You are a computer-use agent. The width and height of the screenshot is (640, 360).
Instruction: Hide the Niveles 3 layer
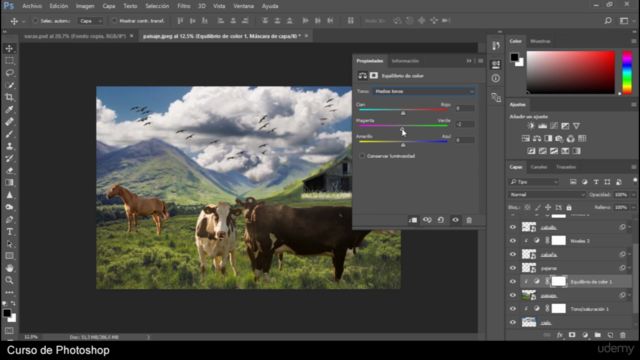click(x=513, y=241)
